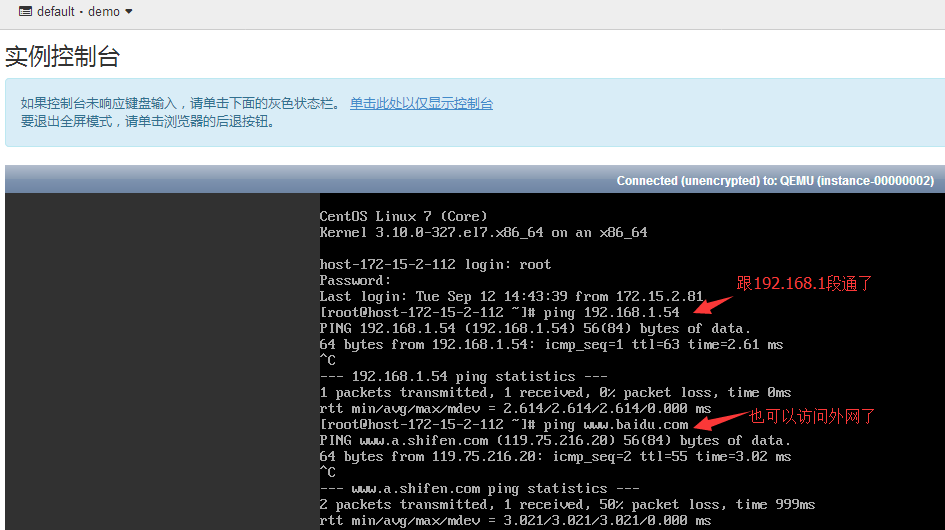
Task: Click the gray Connected QEMU status bar
Action: point(474,180)
